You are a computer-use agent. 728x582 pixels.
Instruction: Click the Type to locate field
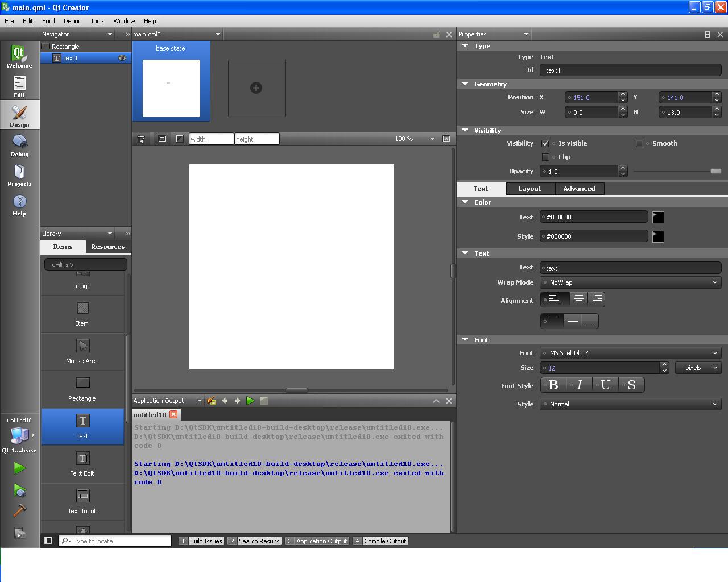[x=121, y=541]
